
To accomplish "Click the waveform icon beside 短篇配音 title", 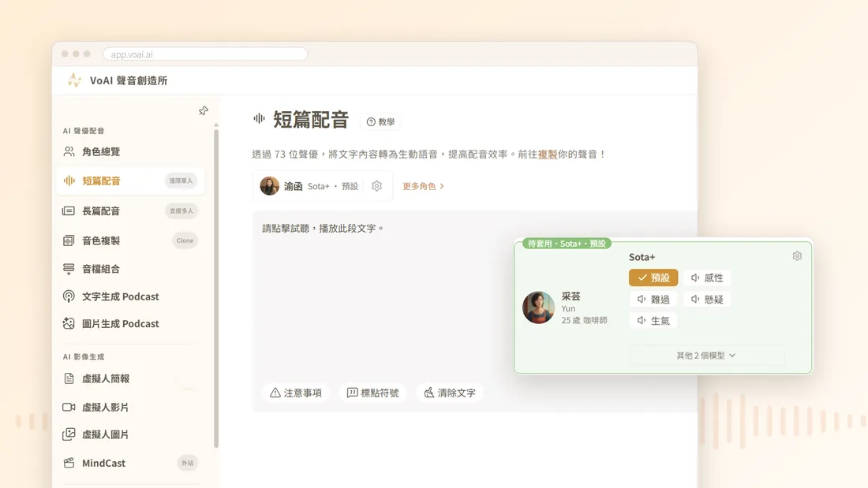I will pyautogui.click(x=259, y=117).
